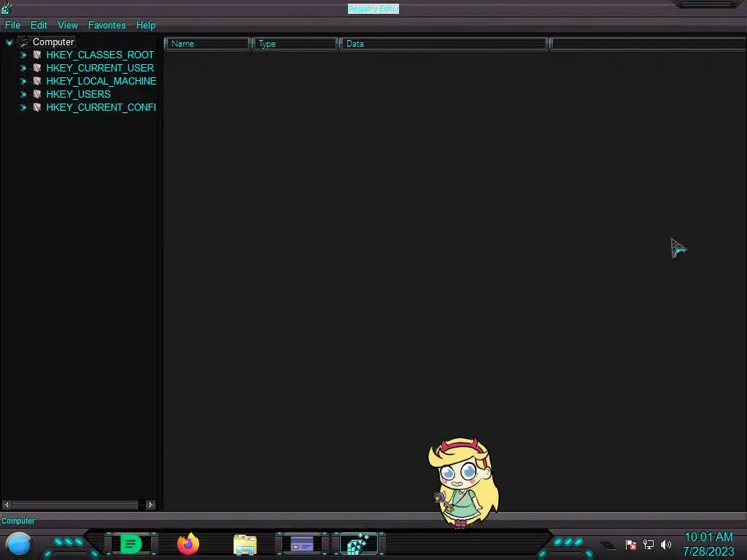
Task: Collapse the Computer root node
Action: (9, 42)
